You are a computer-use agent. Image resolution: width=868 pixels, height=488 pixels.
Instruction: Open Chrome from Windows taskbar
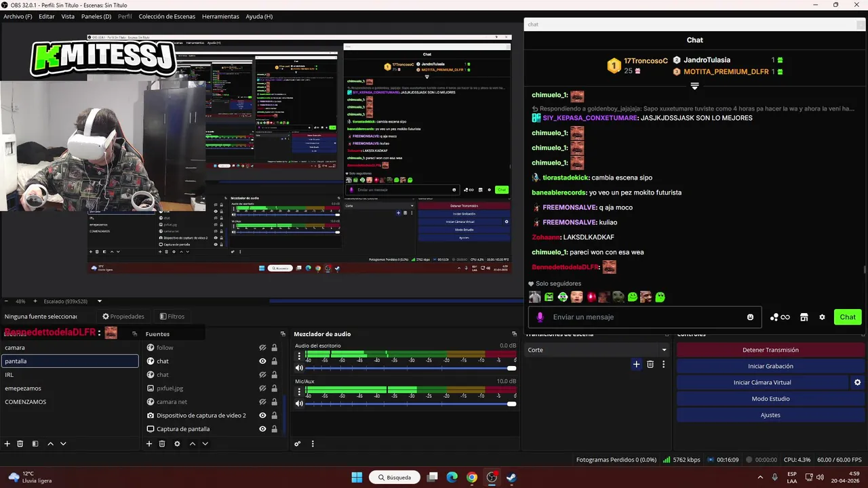[x=472, y=477]
